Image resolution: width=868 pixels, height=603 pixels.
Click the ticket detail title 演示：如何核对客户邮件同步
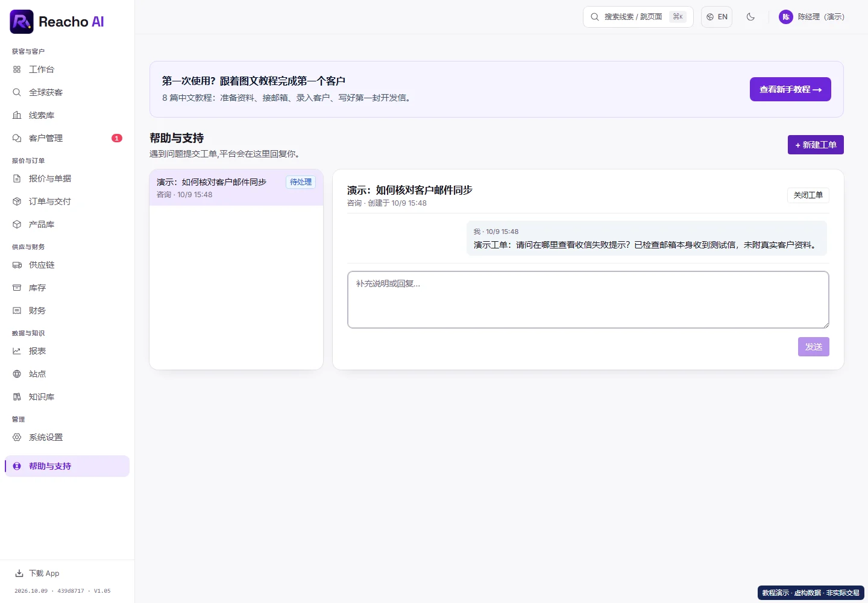point(410,190)
